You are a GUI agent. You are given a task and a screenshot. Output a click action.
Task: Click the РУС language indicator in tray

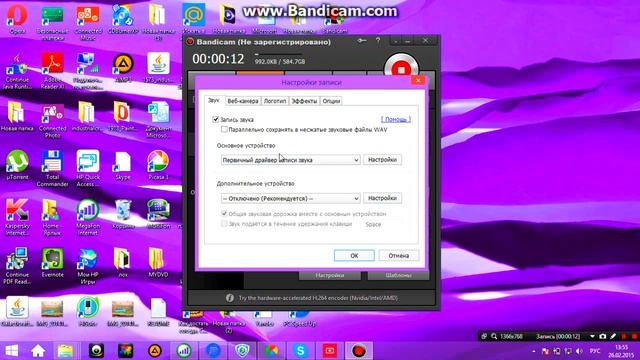[x=595, y=351]
